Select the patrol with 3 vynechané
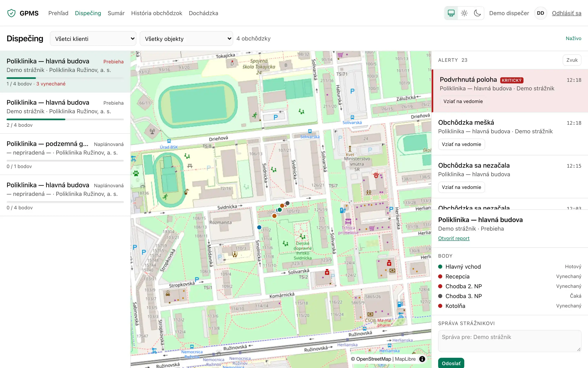 (x=65, y=72)
